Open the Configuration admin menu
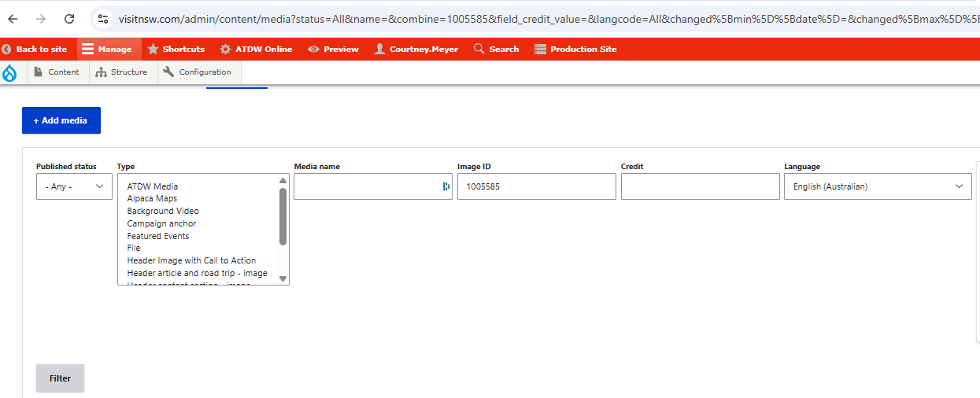The width and height of the screenshot is (980, 398). coord(197,72)
